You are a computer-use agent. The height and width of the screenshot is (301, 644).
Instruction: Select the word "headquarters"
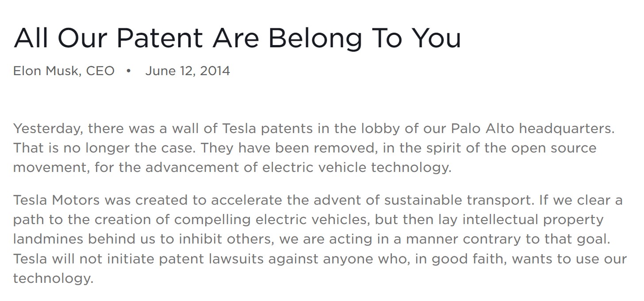pos(567,129)
